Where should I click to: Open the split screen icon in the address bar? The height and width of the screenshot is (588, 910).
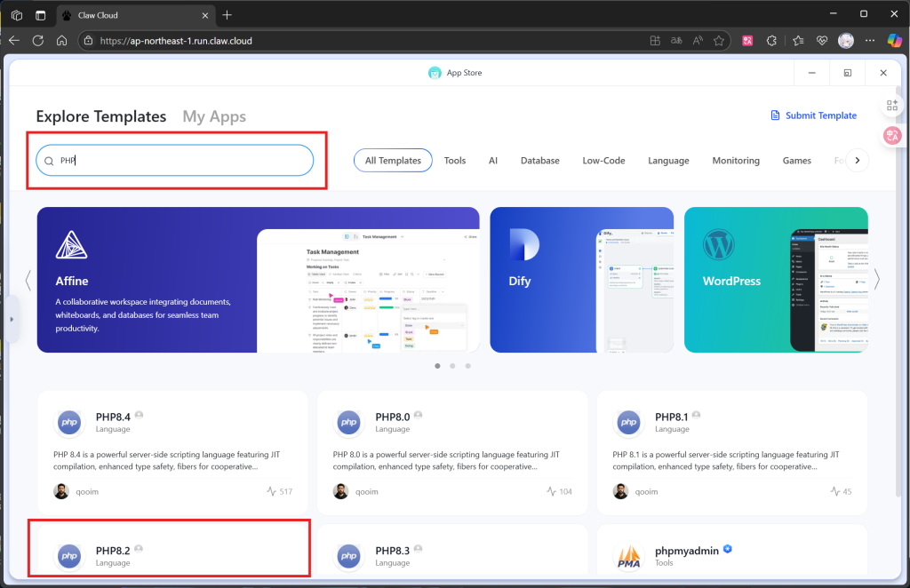pyautogui.click(x=655, y=41)
